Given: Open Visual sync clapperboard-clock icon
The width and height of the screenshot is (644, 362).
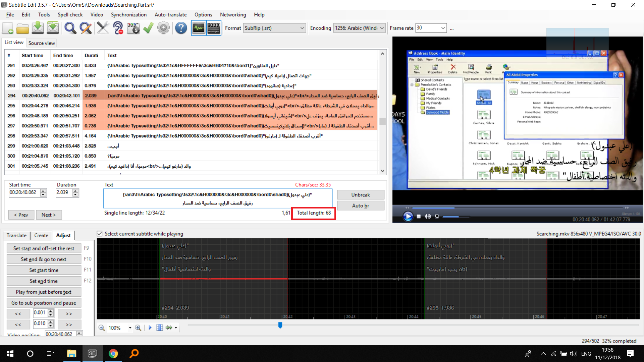Looking at the screenshot, I should (x=133, y=28).
